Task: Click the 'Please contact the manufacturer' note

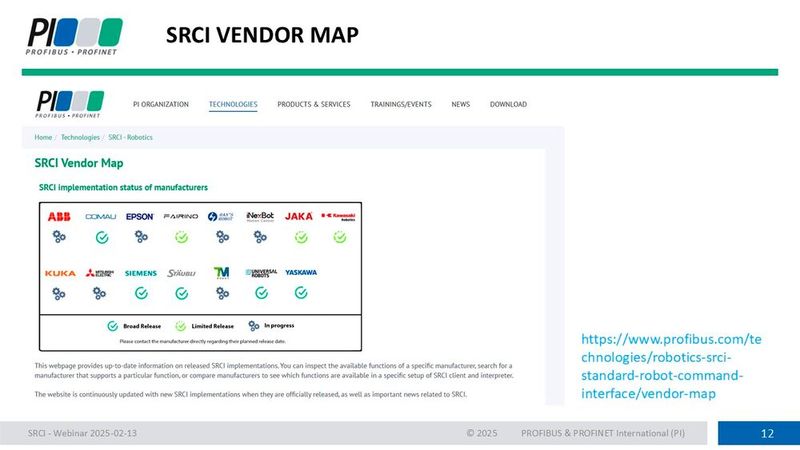Action: 203,341
